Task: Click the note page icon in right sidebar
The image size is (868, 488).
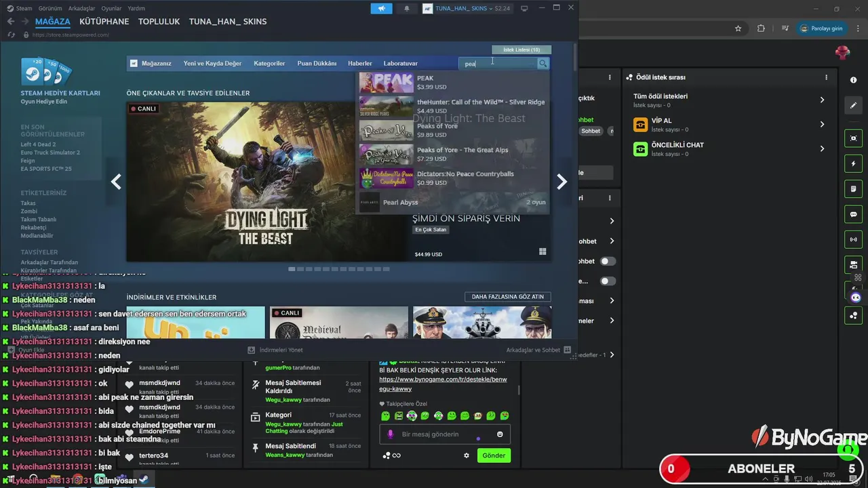Action: pos(853,188)
